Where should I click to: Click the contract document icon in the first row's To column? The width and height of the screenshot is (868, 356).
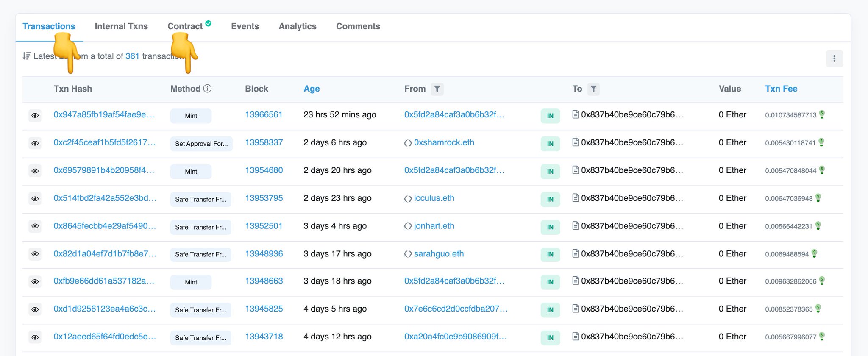pyautogui.click(x=576, y=114)
